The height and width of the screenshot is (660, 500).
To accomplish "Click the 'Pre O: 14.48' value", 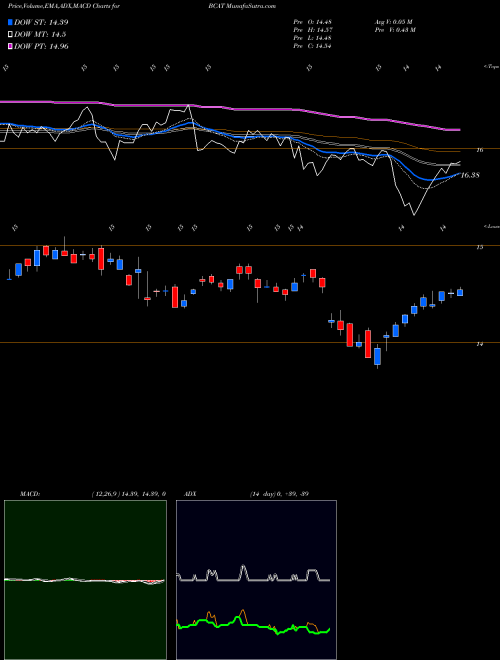I will [x=312, y=22].
